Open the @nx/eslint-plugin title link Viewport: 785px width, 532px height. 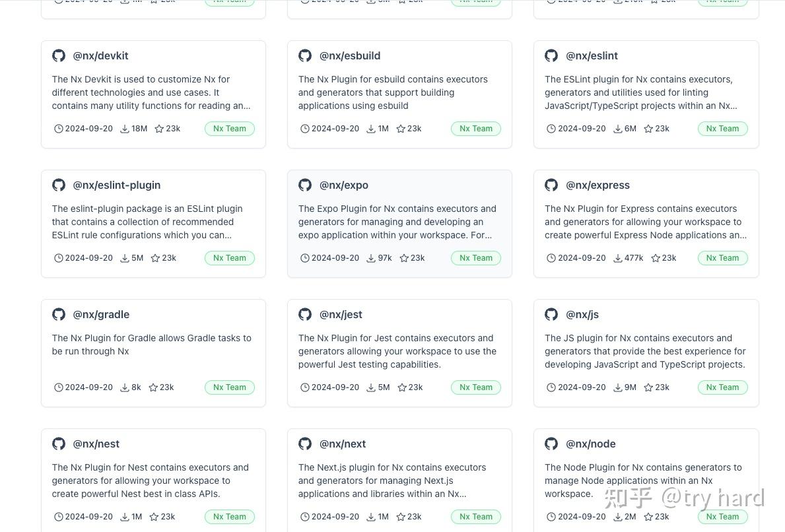tap(116, 185)
